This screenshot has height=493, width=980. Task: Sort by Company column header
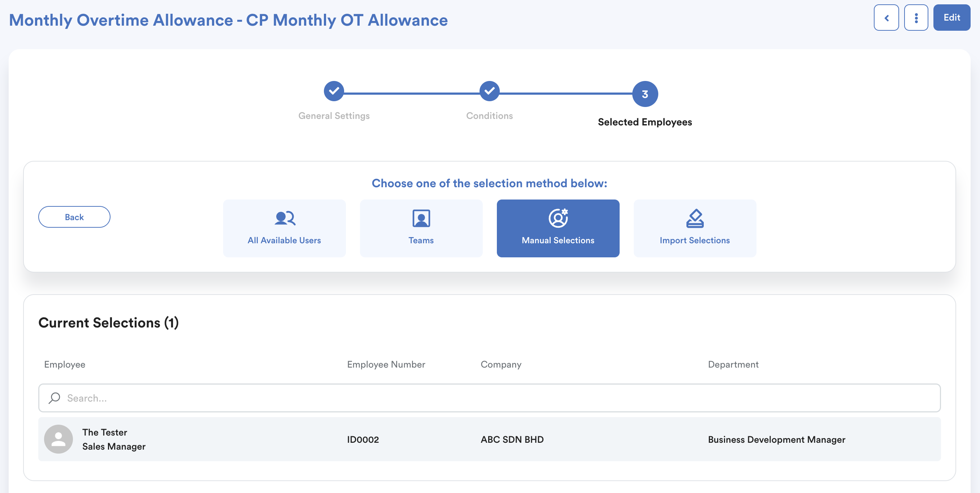500,364
